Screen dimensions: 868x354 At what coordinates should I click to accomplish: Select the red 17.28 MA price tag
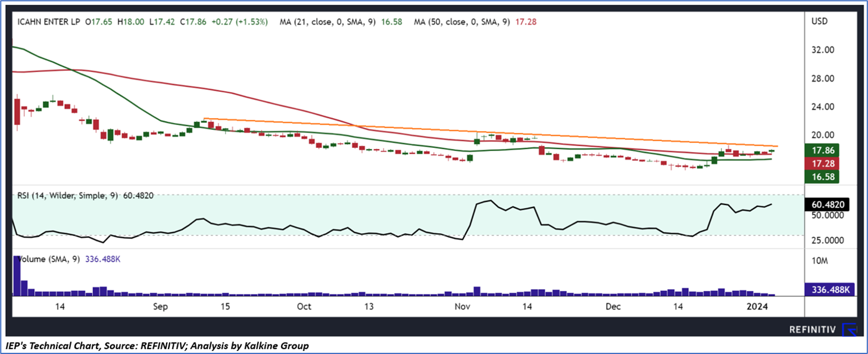coord(821,163)
